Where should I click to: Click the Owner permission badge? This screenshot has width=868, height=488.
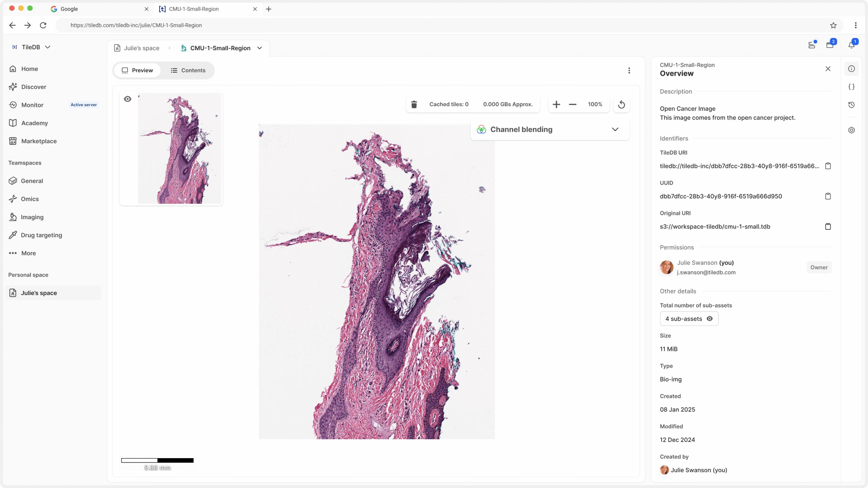point(819,267)
